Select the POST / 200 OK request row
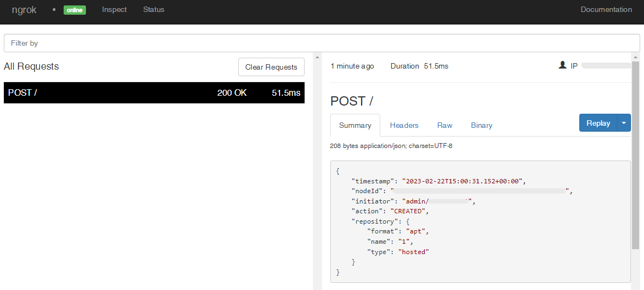644x290 pixels. [x=154, y=93]
